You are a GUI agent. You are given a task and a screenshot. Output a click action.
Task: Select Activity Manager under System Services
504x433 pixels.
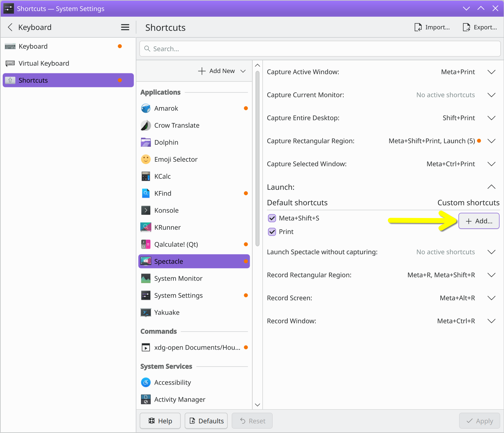[194, 399]
